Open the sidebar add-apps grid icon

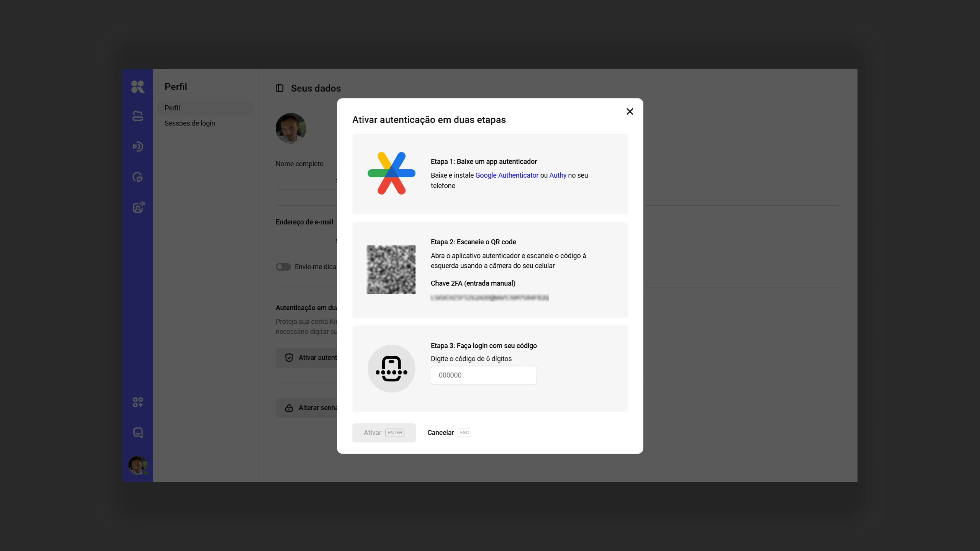tap(138, 402)
